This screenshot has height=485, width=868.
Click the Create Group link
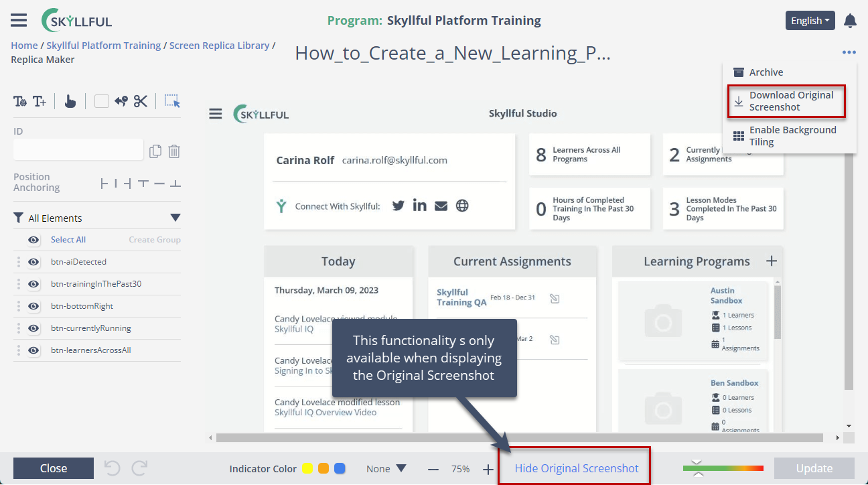point(155,240)
